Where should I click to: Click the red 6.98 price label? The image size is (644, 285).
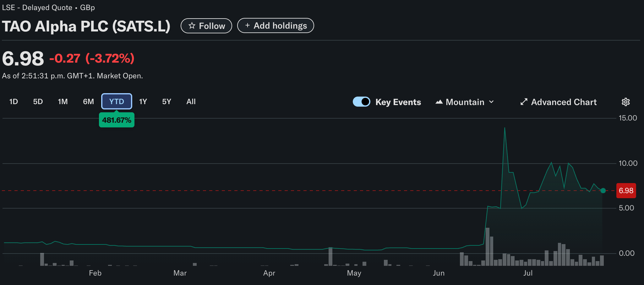click(x=626, y=191)
